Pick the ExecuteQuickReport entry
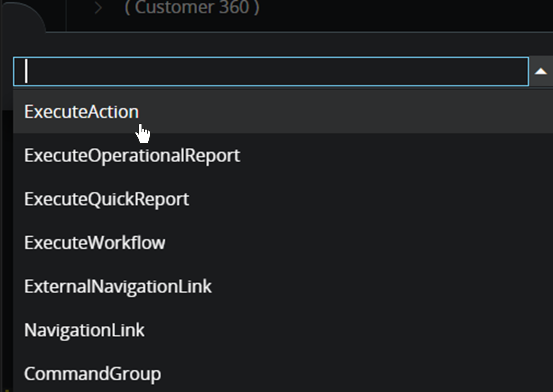Image resolution: width=553 pixels, height=392 pixels. (106, 199)
